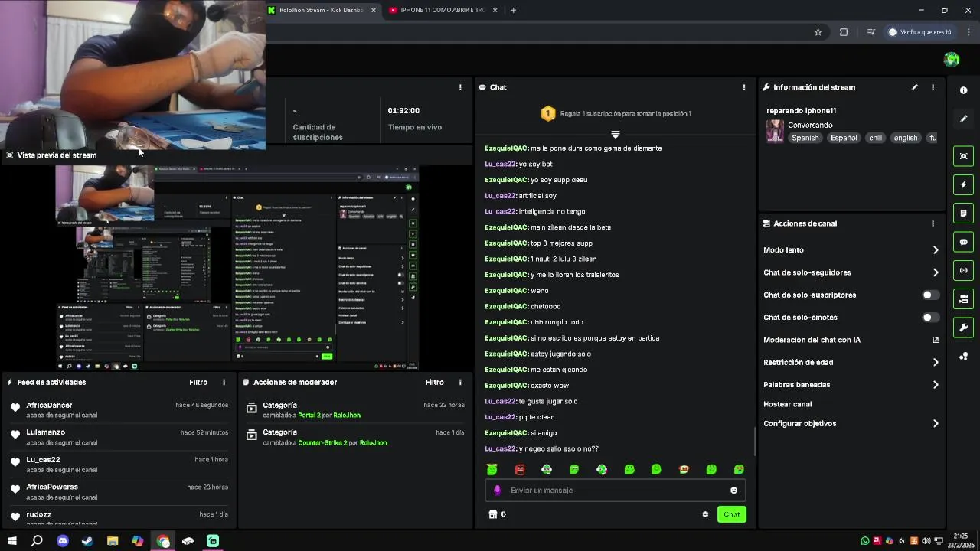Click the three-circles icon at sidebar bottom
The image size is (980, 551).
963,357
